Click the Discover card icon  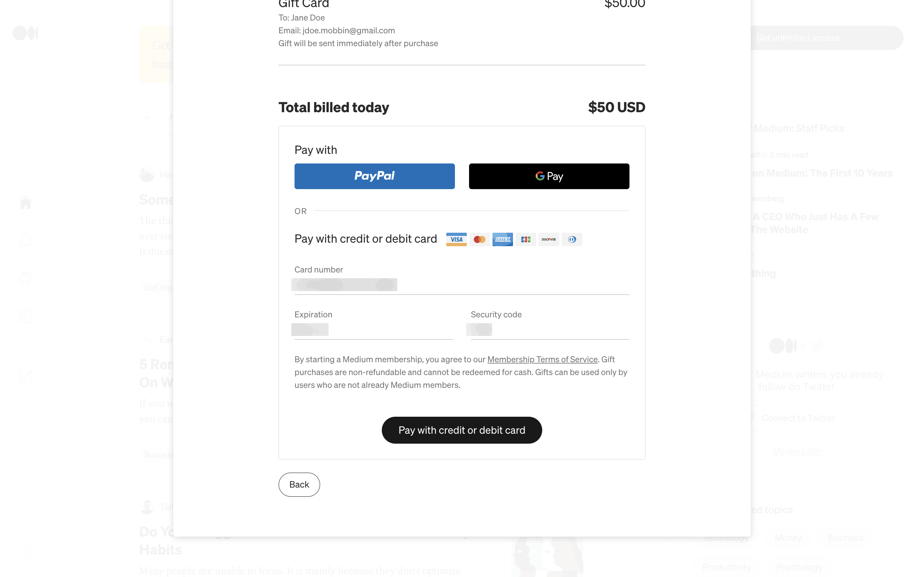[549, 239]
